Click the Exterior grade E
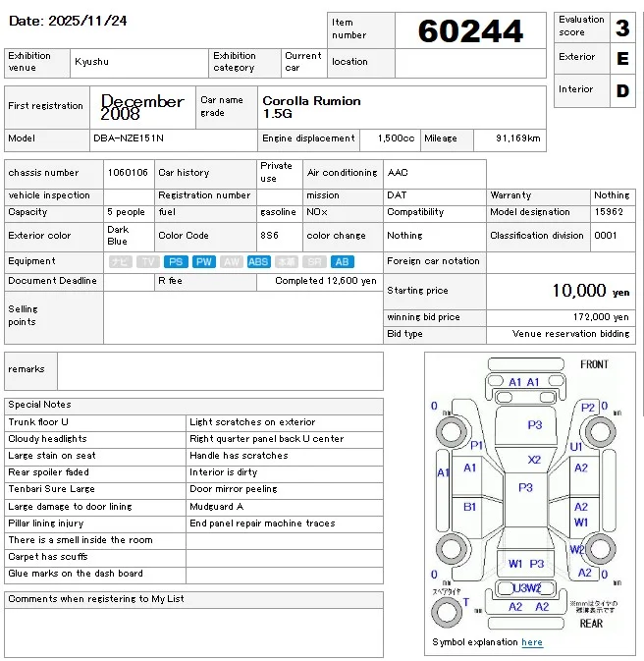644x661 pixels. (x=622, y=59)
